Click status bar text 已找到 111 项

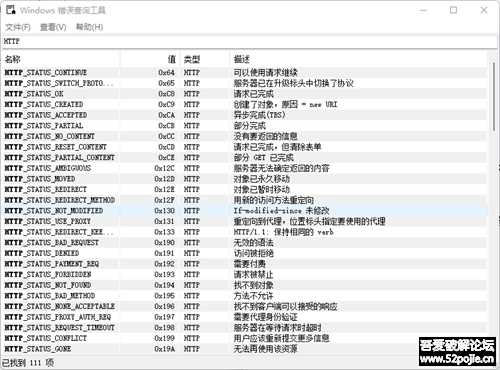[28, 363]
